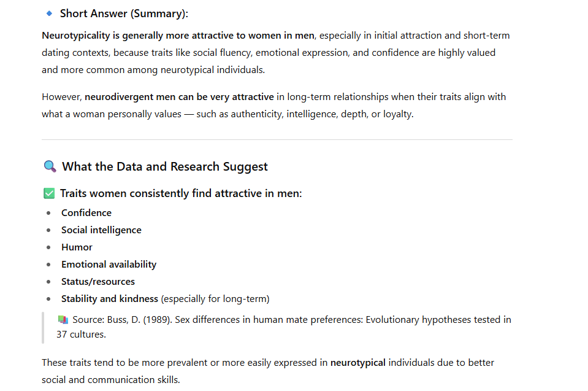Click the magnifying glass emoji icon

pyautogui.click(x=50, y=166)
